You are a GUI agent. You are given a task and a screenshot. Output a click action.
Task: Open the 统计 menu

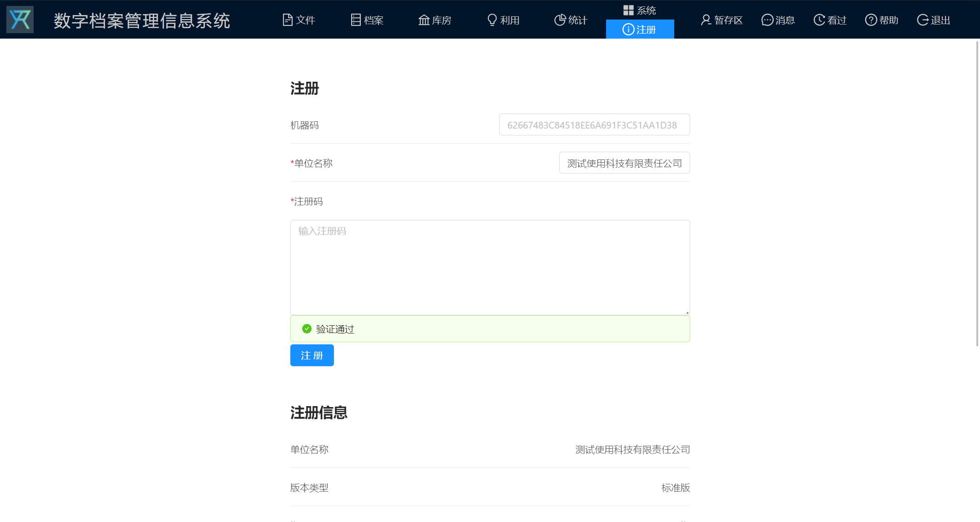572,20
